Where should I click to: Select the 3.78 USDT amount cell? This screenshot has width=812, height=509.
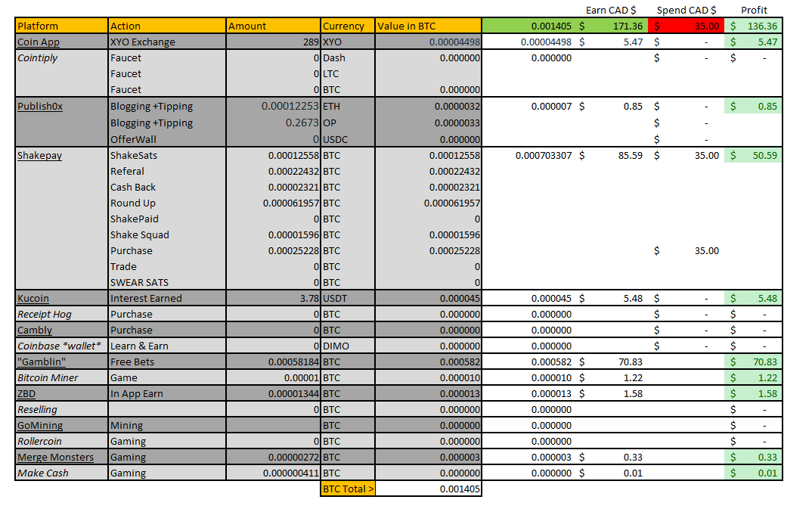274,298
